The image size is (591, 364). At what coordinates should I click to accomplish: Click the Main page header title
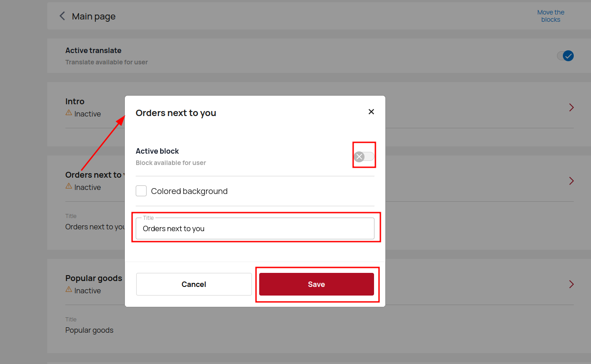(94, 16)
